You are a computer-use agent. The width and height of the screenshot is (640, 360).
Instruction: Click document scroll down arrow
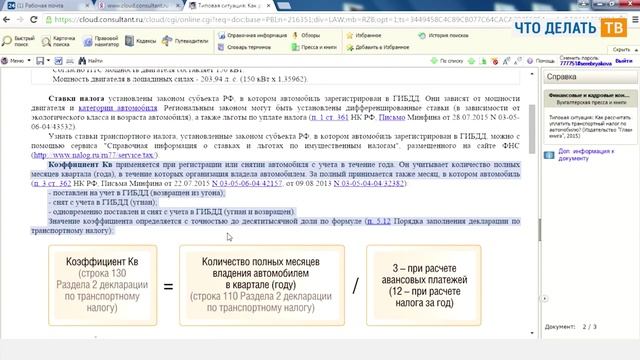click(x=532, y=333)
